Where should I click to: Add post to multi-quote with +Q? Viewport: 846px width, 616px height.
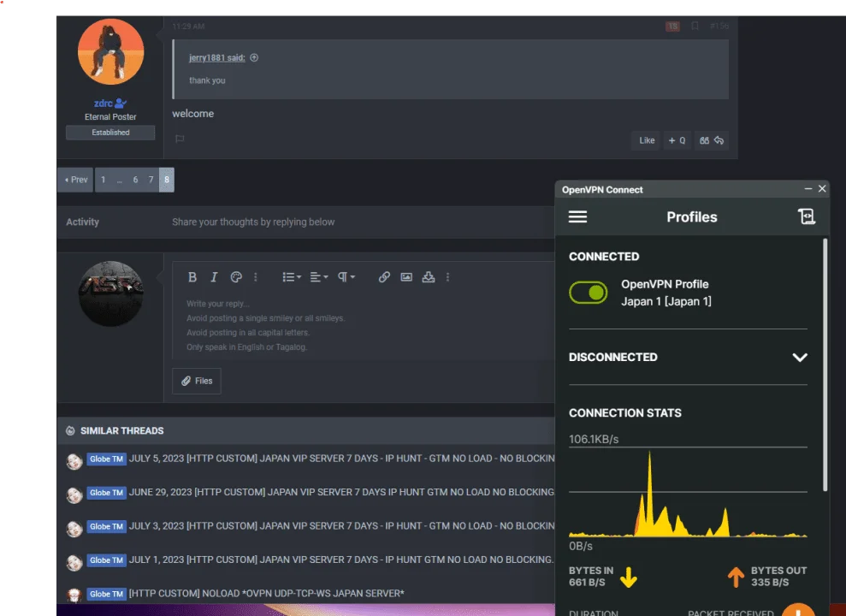pyautogui.click(x=677, y=140)
